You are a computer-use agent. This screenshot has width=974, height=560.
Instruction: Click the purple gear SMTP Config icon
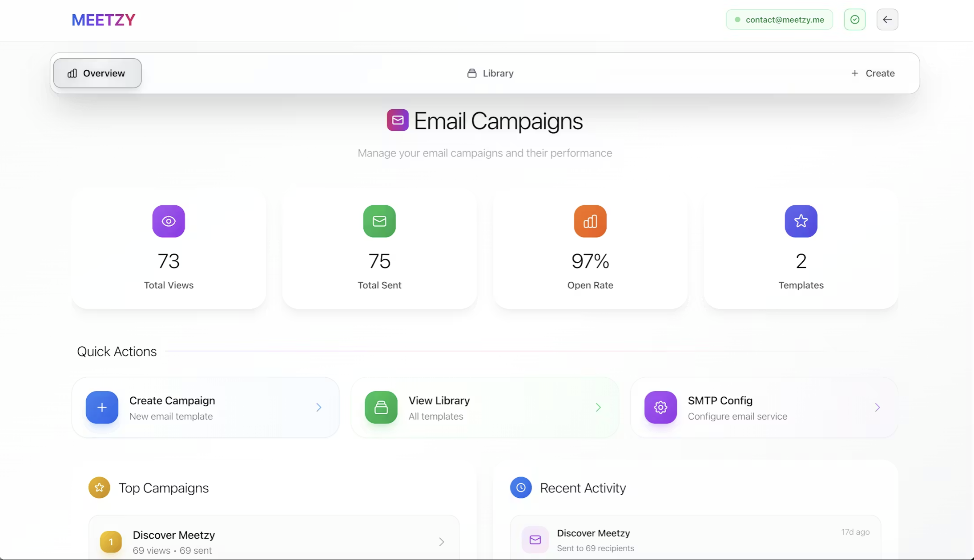pyautogui.click(x=660, y=407)
